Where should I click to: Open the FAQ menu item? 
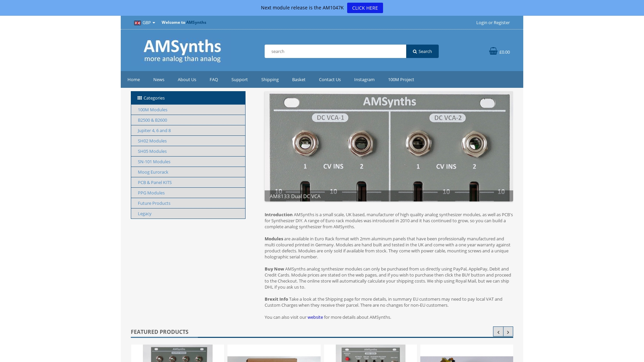pyautogui.click(x=214, y=79)
